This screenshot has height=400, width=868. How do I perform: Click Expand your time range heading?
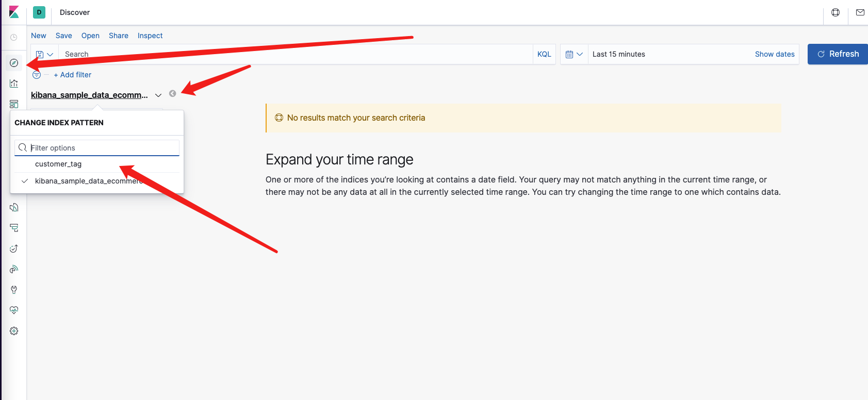tap(339, 159)
